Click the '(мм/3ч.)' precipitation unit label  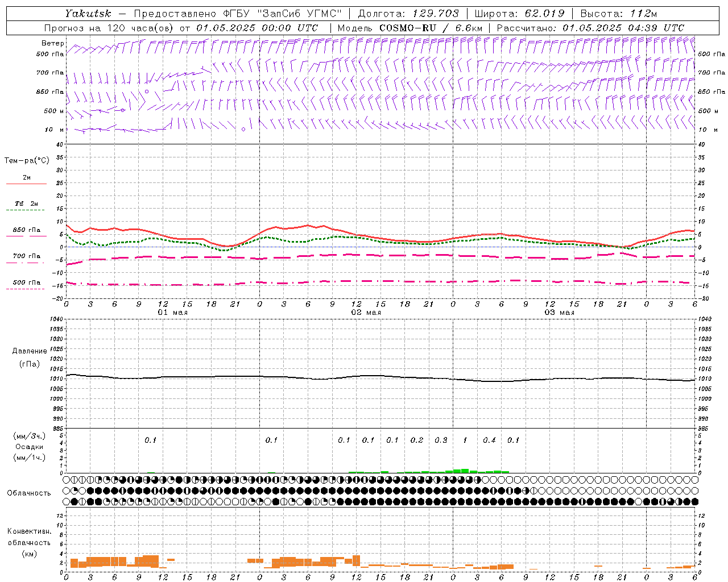tap(30, 436)
